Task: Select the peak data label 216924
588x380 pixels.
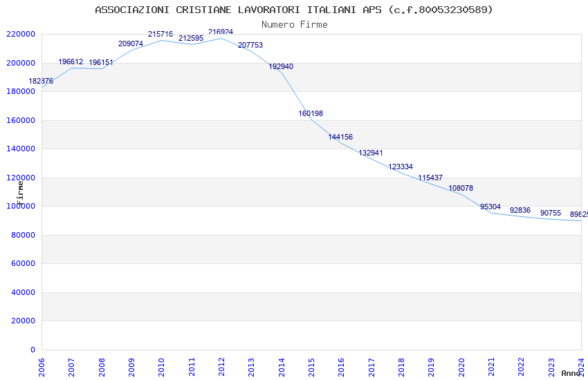Action: click(221, 32)
